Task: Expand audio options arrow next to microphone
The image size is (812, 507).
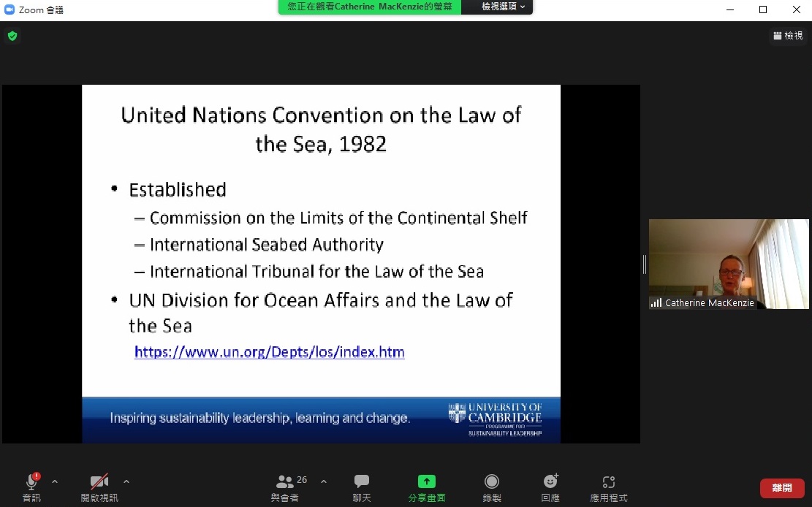Action: tap(55, 481)
